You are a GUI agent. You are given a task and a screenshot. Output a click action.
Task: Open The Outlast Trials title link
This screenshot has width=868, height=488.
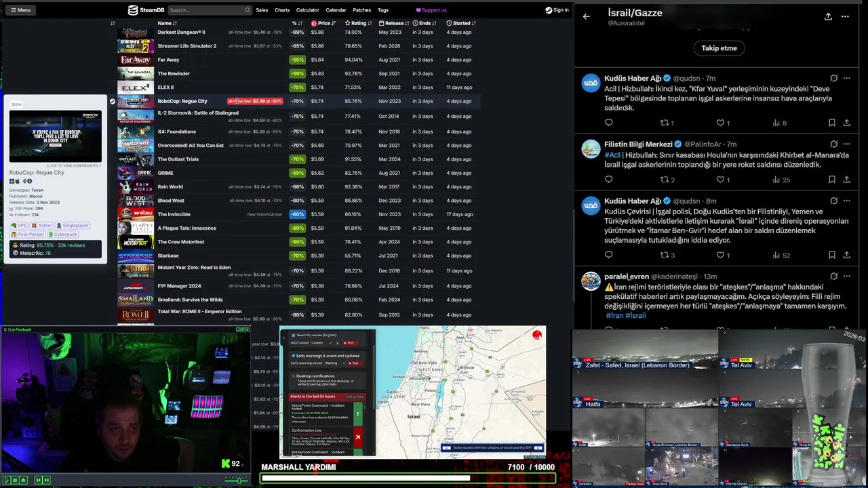coord(178,159)
